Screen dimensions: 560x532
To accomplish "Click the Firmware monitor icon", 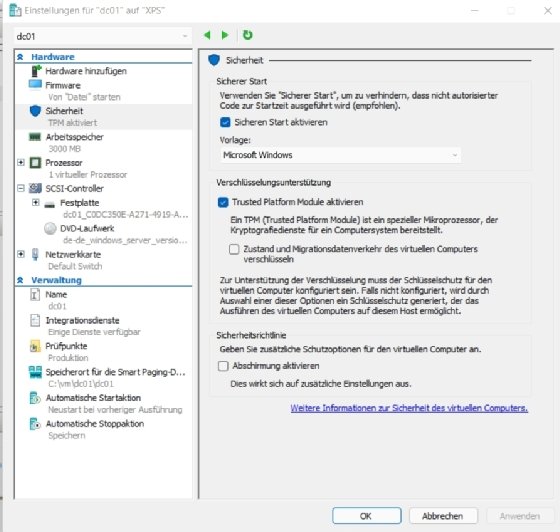I will click(x=35, y=85).
